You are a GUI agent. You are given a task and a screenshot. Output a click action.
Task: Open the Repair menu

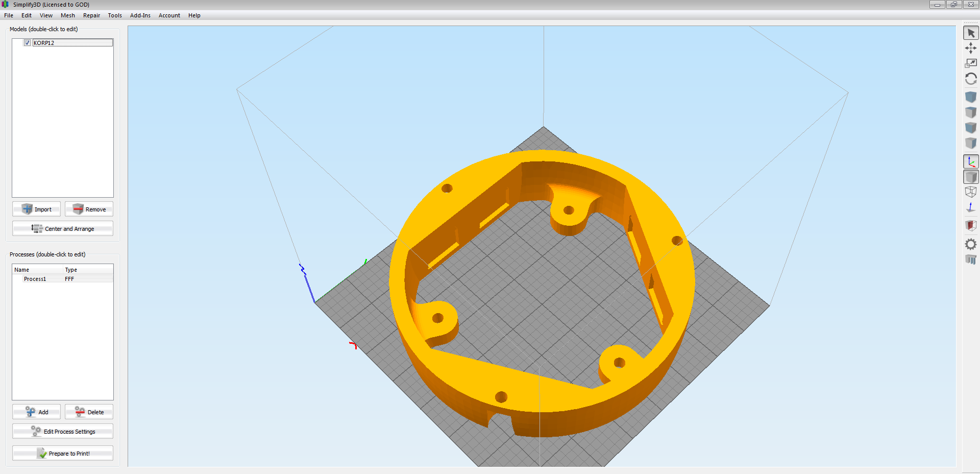click(92, 15)
